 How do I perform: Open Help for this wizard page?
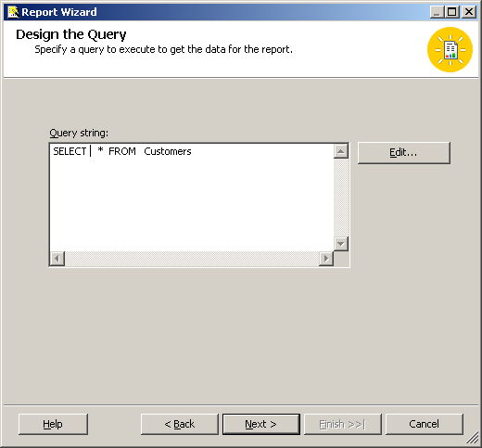point(53,424)
